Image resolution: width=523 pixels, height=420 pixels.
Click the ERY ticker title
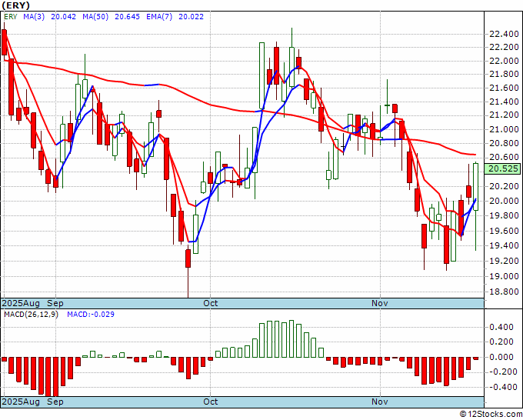coord(15,5)
